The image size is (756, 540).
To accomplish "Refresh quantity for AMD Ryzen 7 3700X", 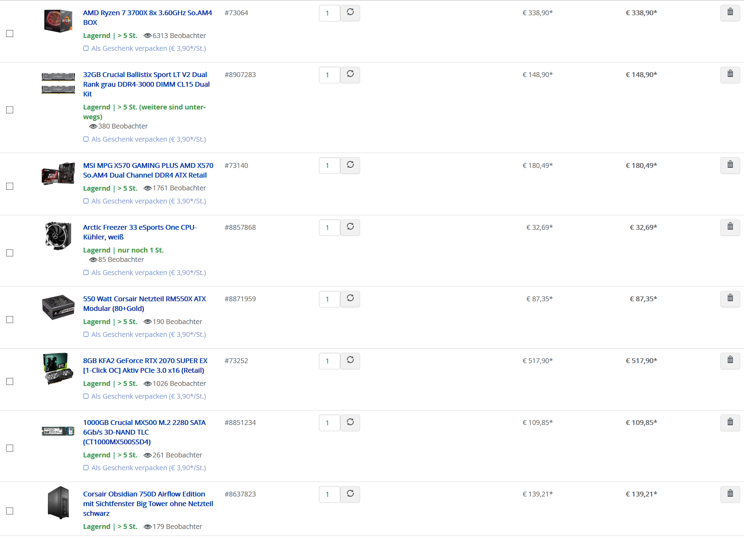I will pos(350,13).
